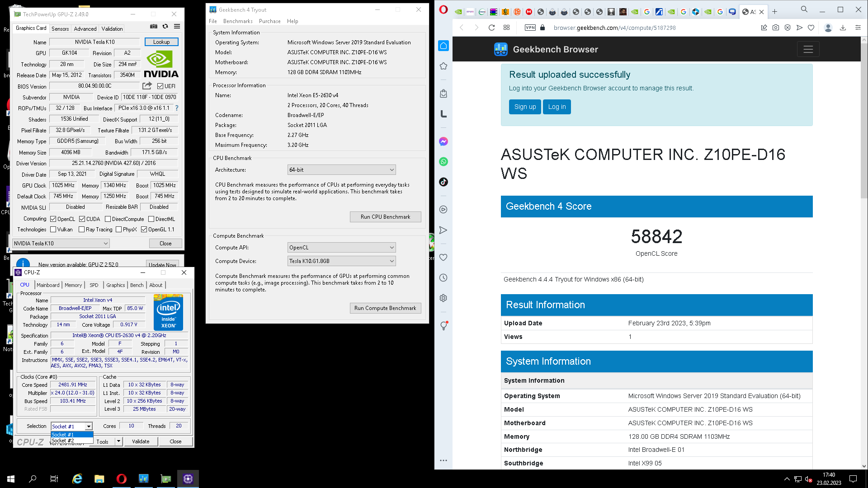
Task: Open Opera sidebar home icon
Action: coord(443,46)
